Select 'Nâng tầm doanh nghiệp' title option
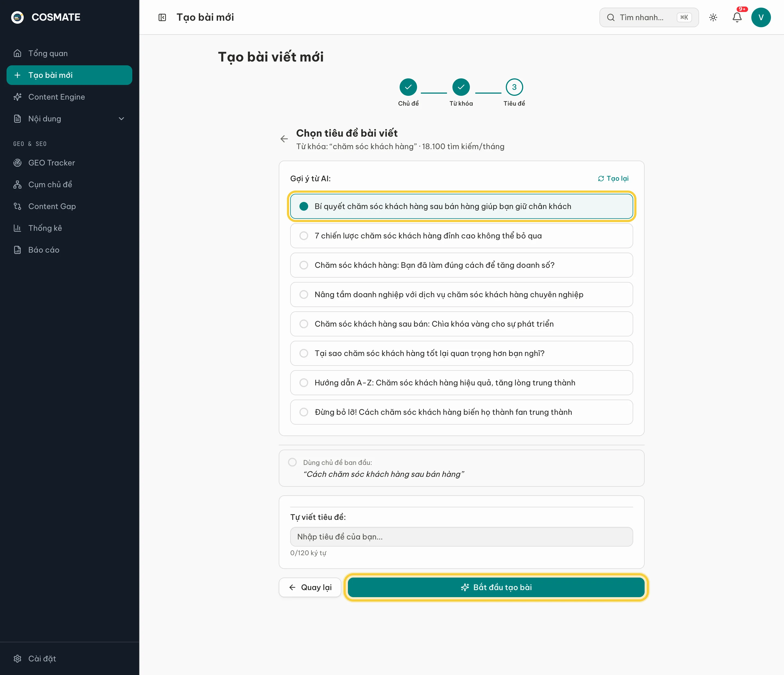The width and height of the screenshot is (784, 675). tap(461, 294)
